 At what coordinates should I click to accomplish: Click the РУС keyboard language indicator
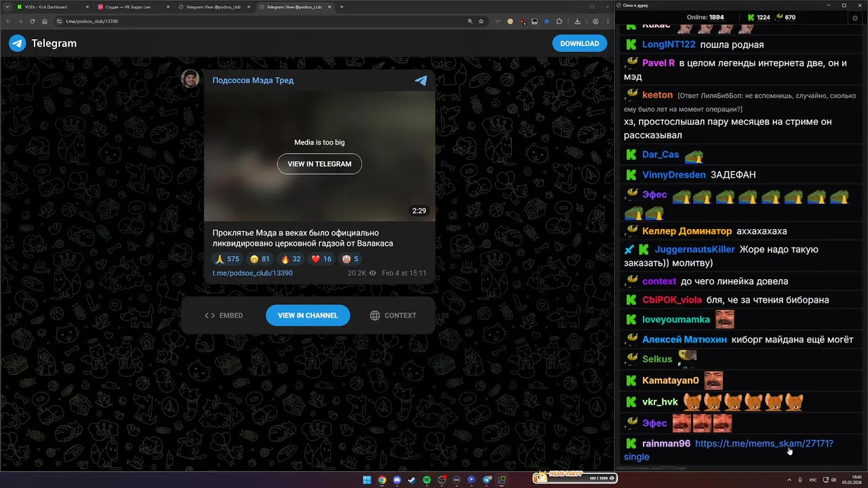(x=813, y=480)
